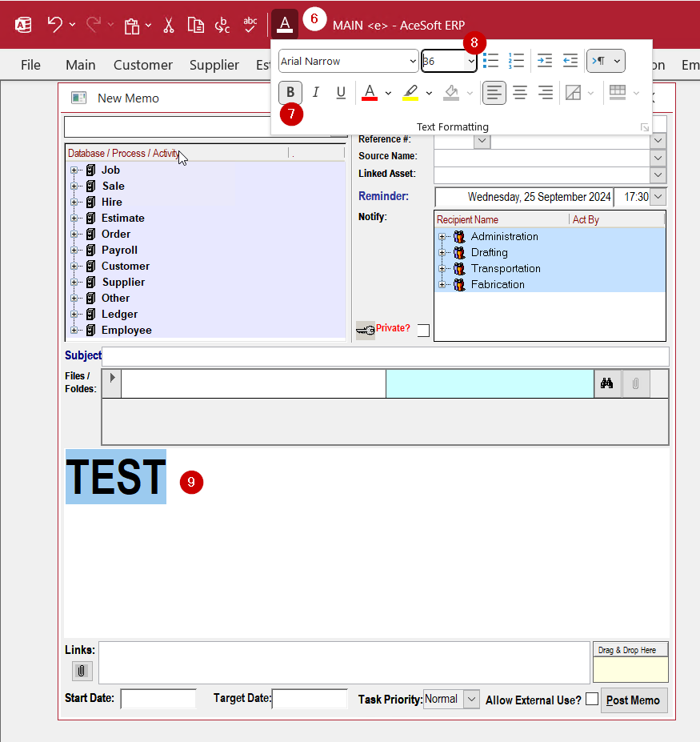Expand the Administration recipient group
Viewport: 700px width, 742px height.
click(442, 237)
